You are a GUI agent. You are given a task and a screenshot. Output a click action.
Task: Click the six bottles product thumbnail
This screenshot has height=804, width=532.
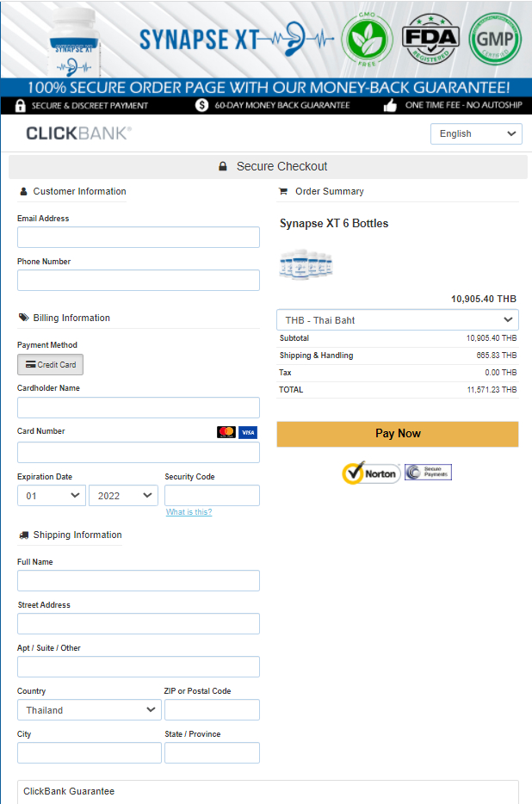pos(306,264)
